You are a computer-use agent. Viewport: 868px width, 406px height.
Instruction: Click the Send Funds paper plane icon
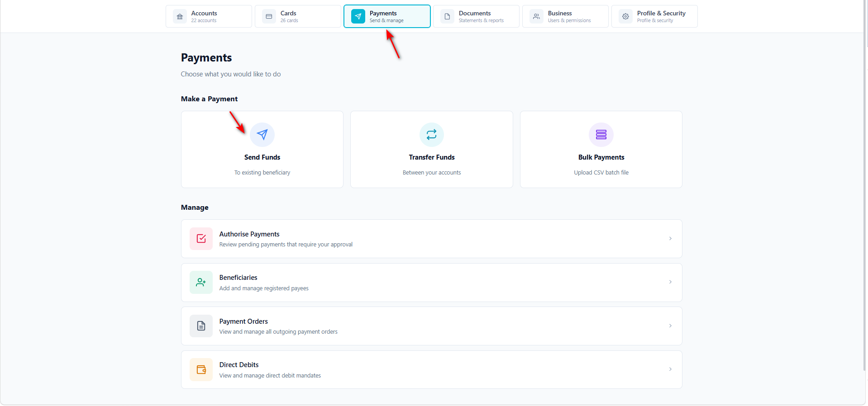(x=262, y=135)
